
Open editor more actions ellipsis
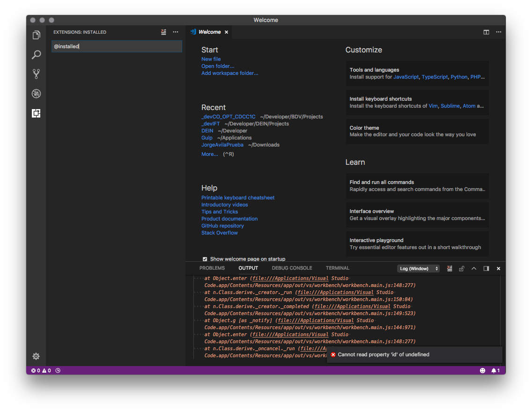click(x=498, y=32)
